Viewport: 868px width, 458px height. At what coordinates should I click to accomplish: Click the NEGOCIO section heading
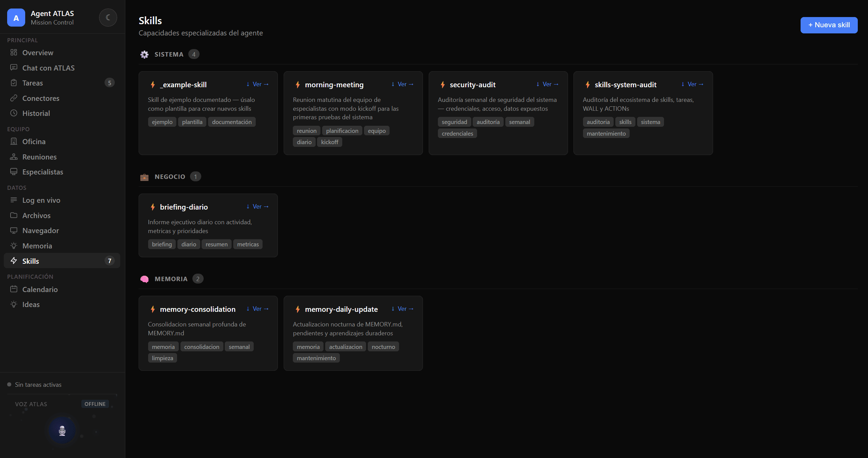point(170,177)
